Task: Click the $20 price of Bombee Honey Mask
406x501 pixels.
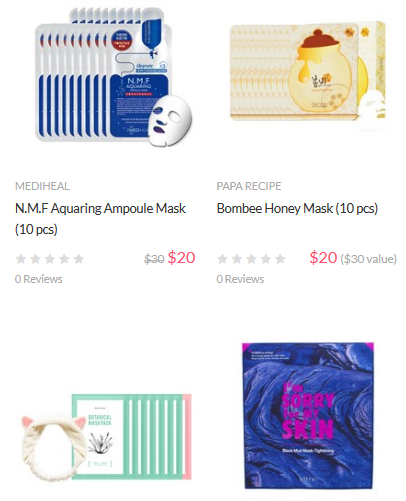Action: (x=323, y=258)
